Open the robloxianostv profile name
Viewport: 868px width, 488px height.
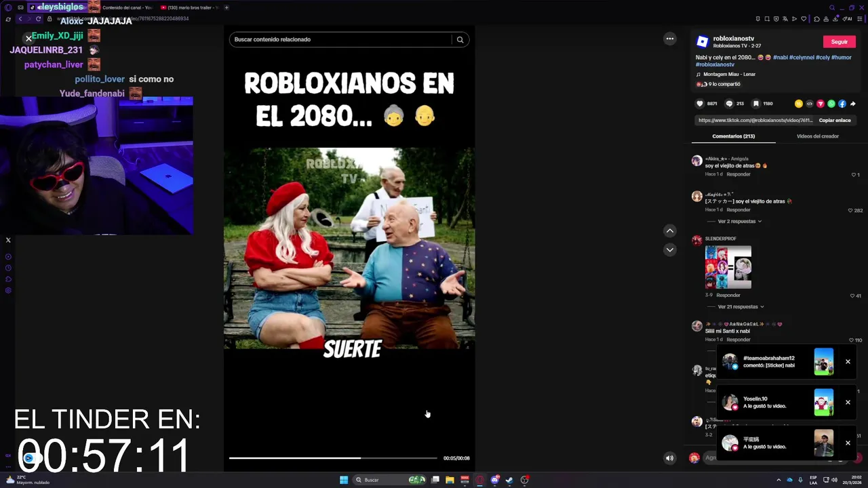coord(734,39)
